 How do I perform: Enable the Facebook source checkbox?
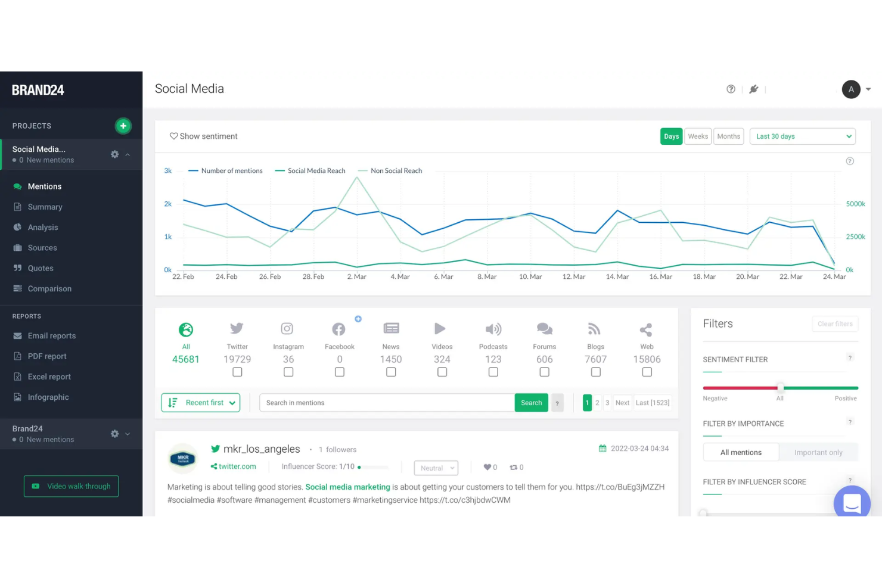tap(339, 372)
